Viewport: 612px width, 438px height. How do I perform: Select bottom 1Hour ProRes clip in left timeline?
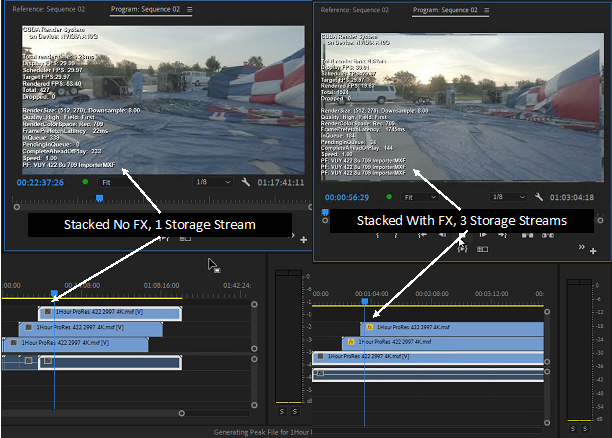pyautogui.click(x=75, y=344)
